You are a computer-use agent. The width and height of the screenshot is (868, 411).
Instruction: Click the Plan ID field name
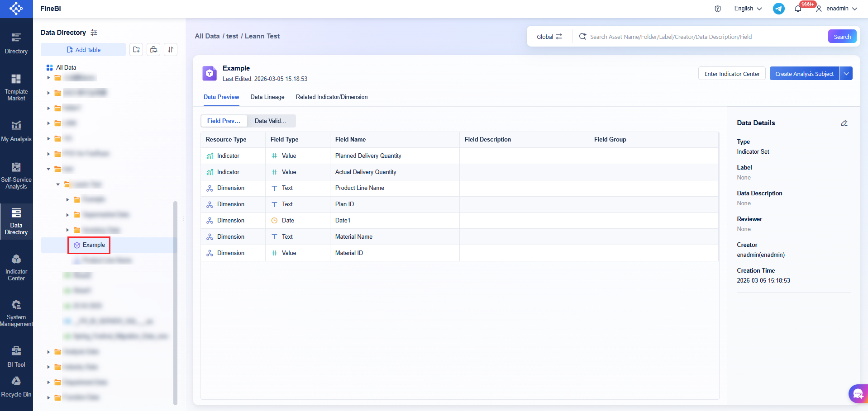click(345, 204)
